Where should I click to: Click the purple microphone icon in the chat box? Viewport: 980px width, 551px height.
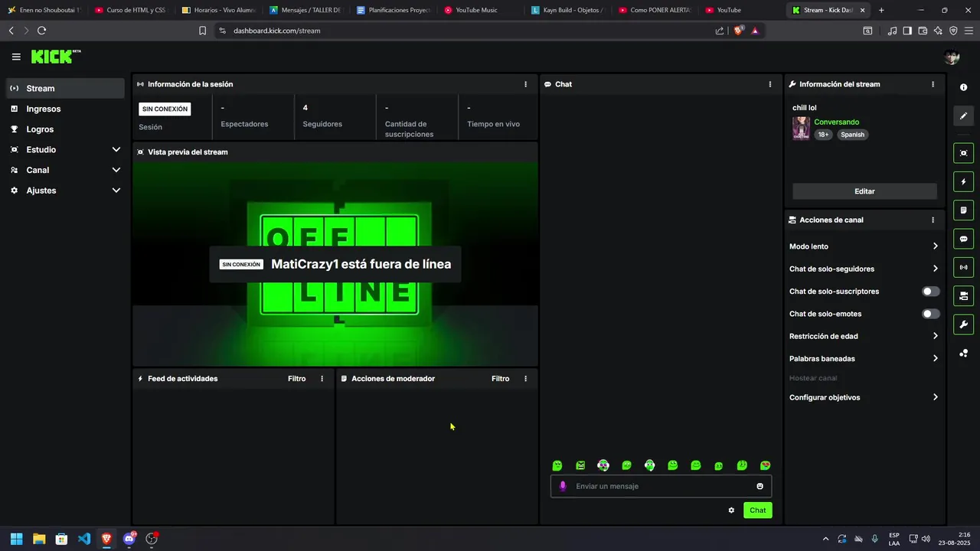pos(563,486)
